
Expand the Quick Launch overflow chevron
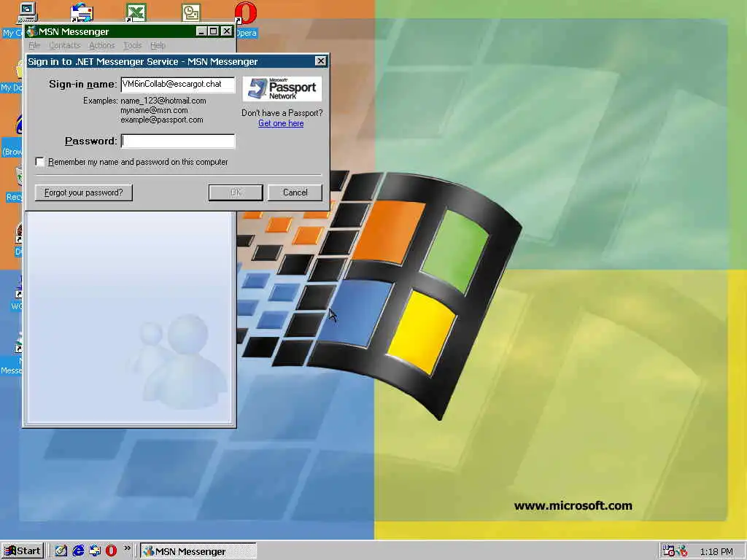(x=127, y=548)
